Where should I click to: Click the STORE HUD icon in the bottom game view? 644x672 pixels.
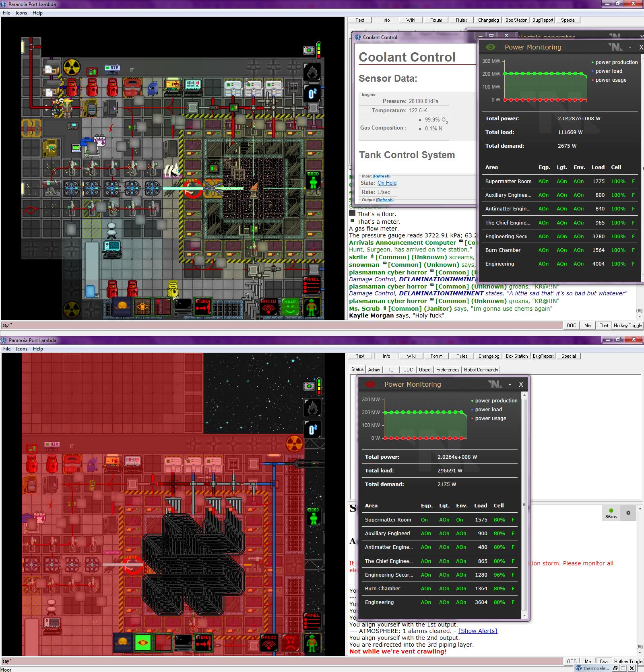(203, 643)
